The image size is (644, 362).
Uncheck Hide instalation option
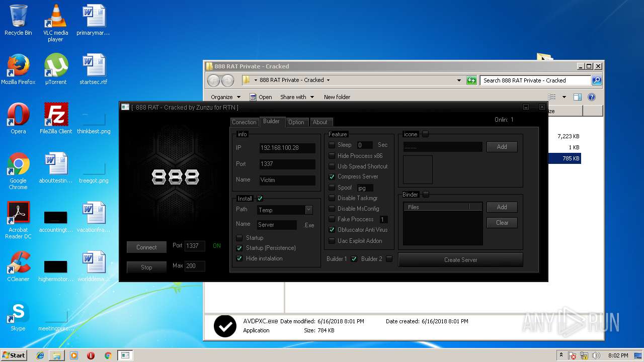coord(239,258)
